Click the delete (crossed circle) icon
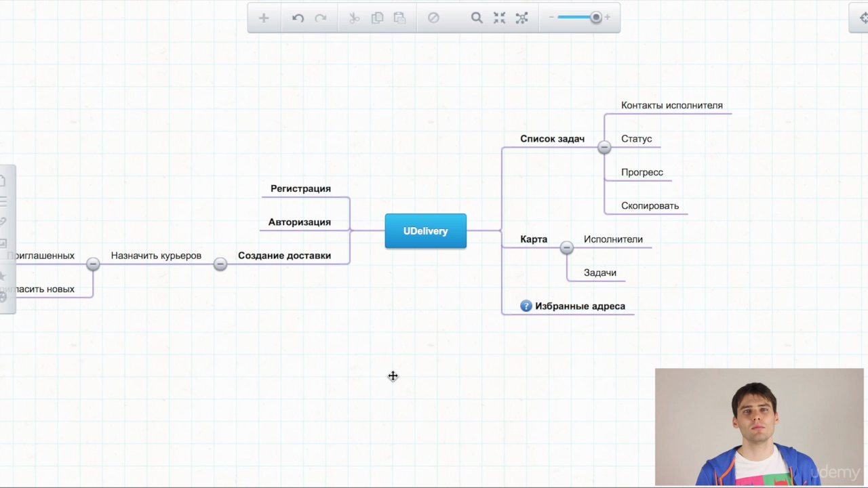 [x=433, y=18]
